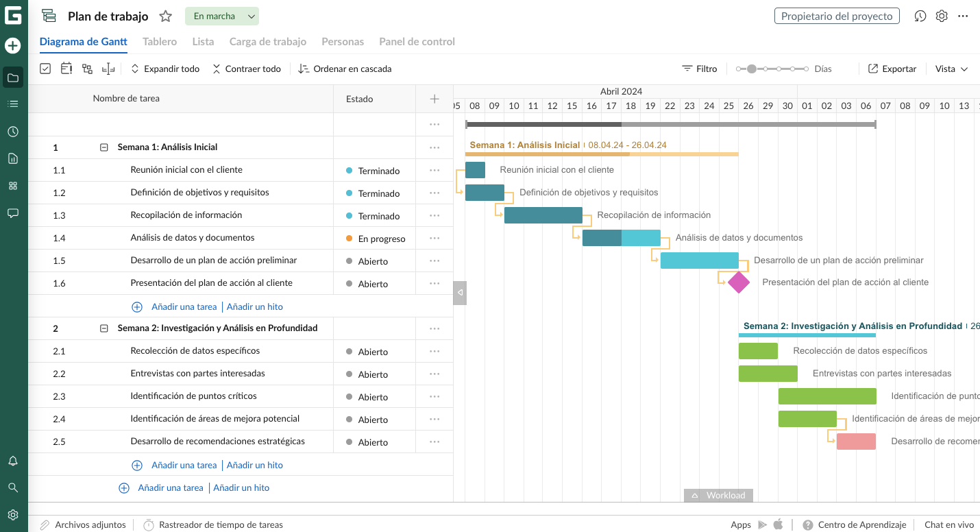The height and width of the screenshot is (532, 980).
Task: Click the zoom slider handle near Días
Action: [752, 69]
